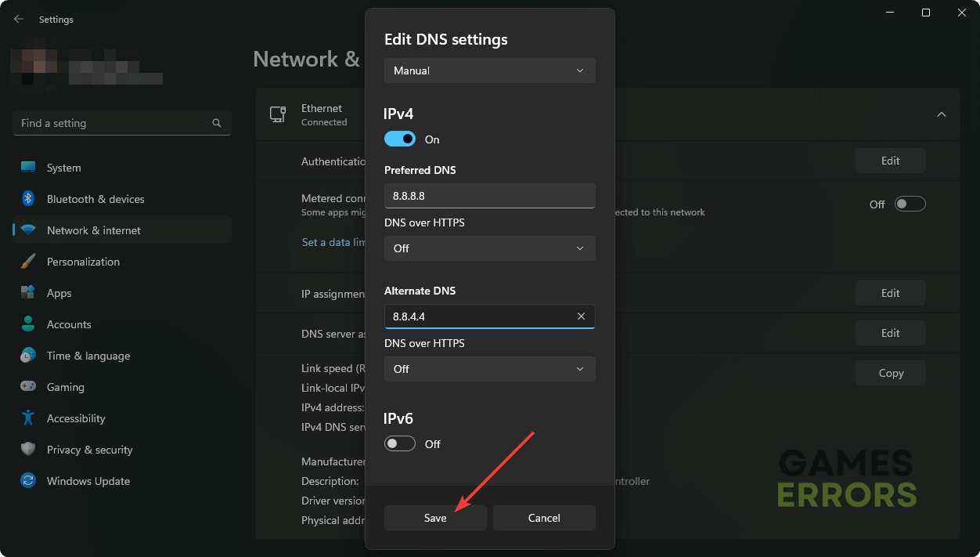Click the Privacy & security shield icon
Viewport: 980px width, 557px height.
[x=28, y=450]
